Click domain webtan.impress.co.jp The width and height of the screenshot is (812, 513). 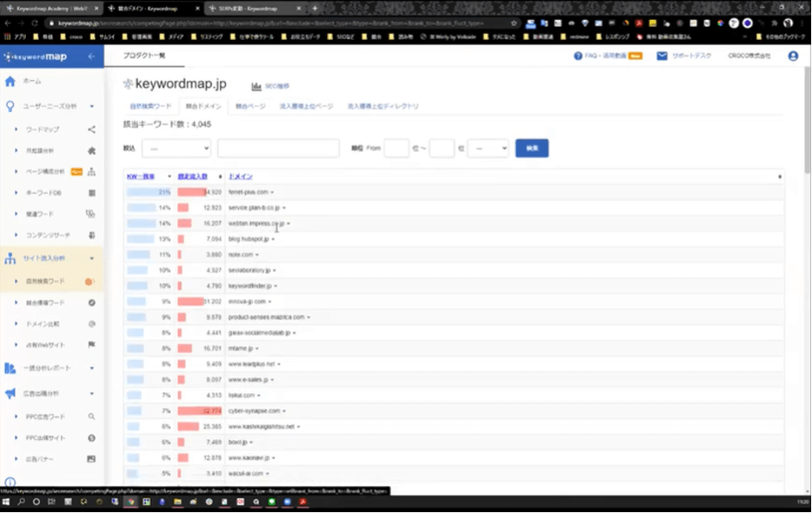256,223
